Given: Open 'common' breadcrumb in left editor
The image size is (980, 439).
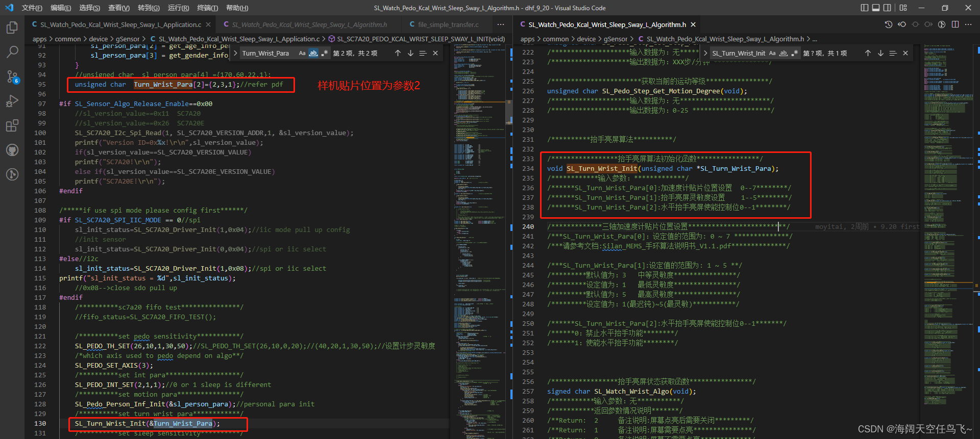Looking at the screenshot, I should click(68, 39).
